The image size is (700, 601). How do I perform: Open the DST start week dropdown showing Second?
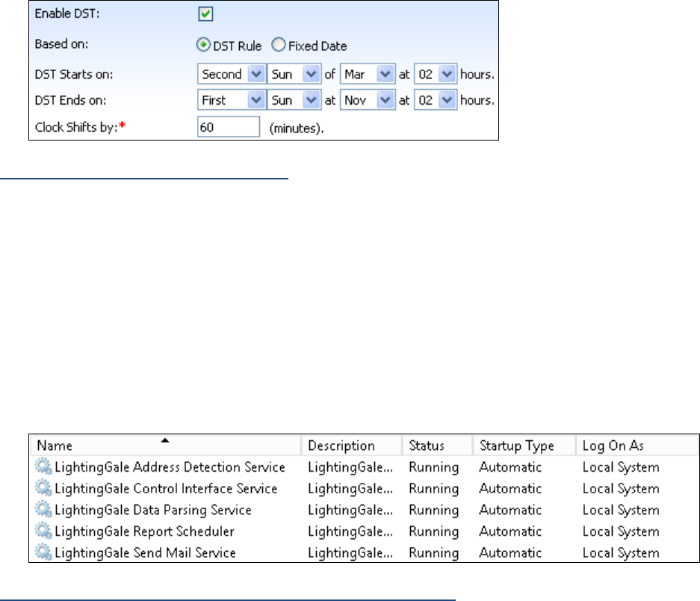[232, 74]
